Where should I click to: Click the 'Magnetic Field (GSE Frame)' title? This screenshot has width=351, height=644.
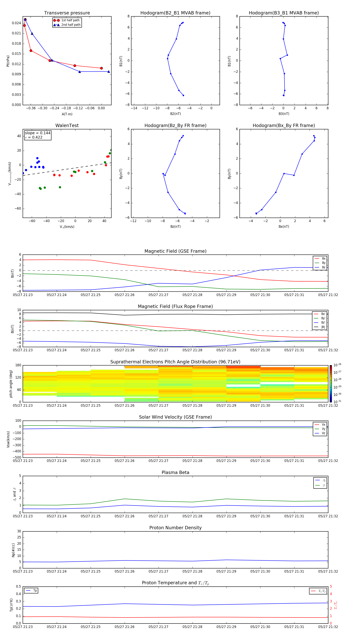coord(175,251)
